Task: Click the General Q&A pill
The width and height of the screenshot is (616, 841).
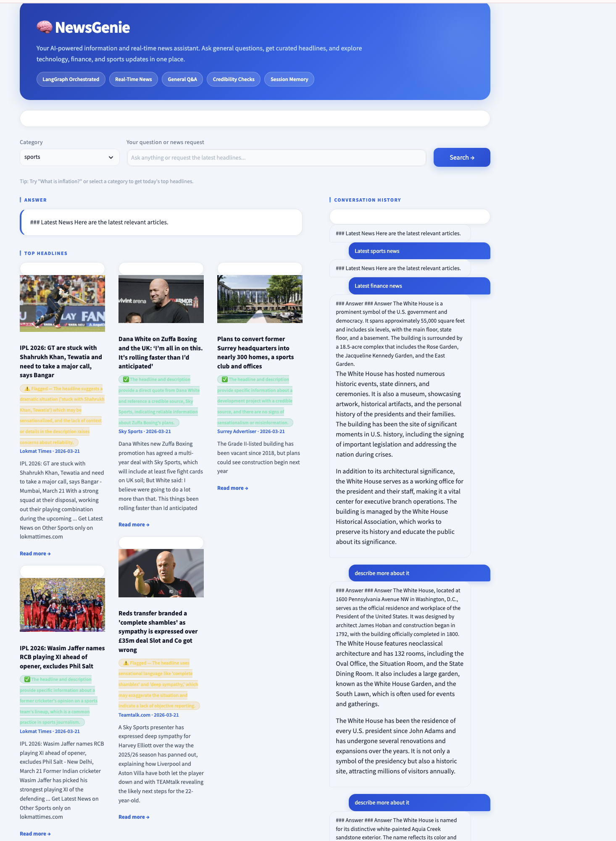Action: 182,79
